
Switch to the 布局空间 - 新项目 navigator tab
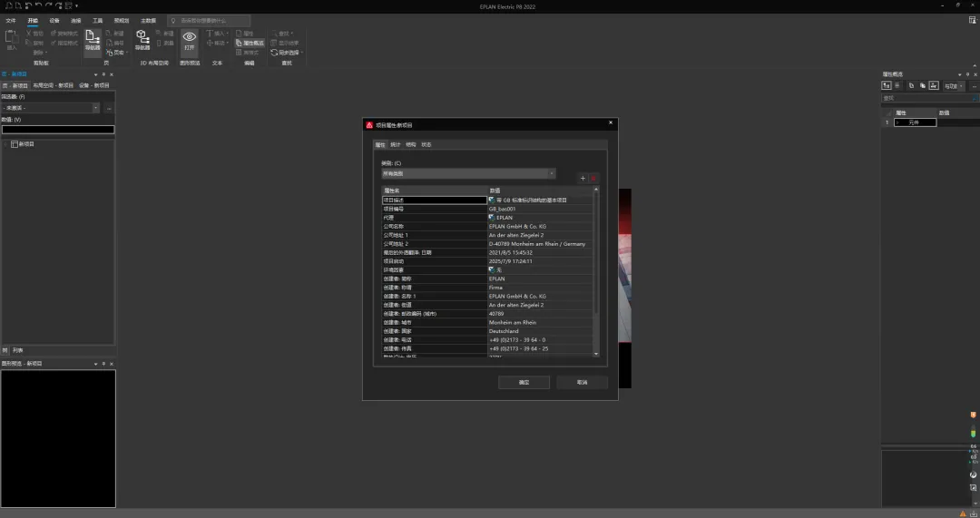(x=54, y=85)
